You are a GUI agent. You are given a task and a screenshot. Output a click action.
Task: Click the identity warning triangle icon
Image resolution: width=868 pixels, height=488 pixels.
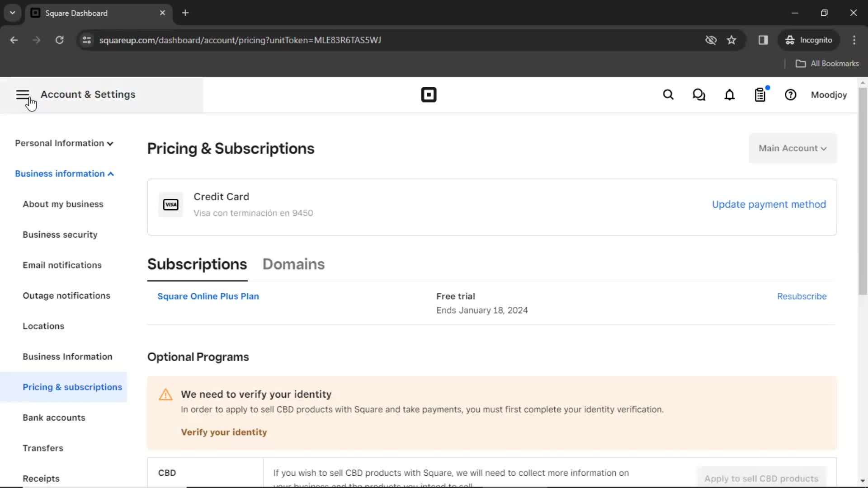(165, 394)
